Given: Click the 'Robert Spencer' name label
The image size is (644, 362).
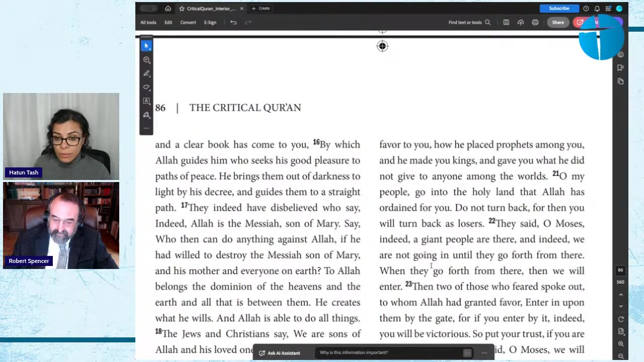Looking at the screenshot, I should tap(29, 261).
